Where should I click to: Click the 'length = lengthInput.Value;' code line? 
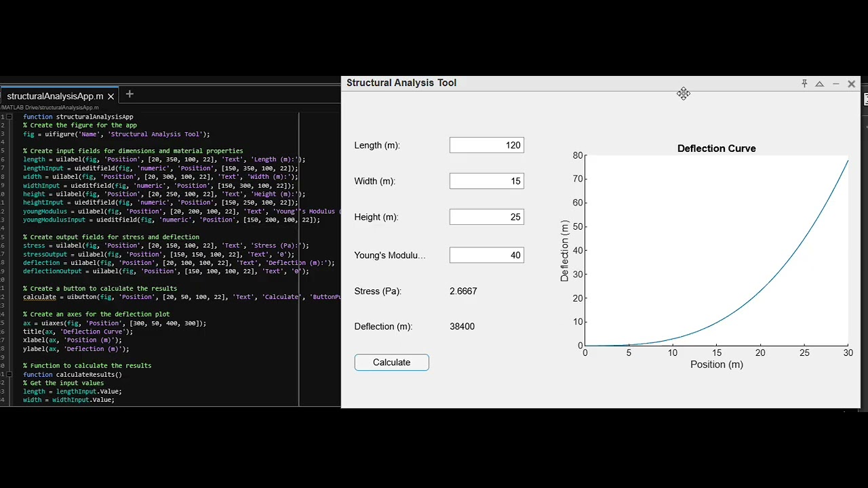73,391
